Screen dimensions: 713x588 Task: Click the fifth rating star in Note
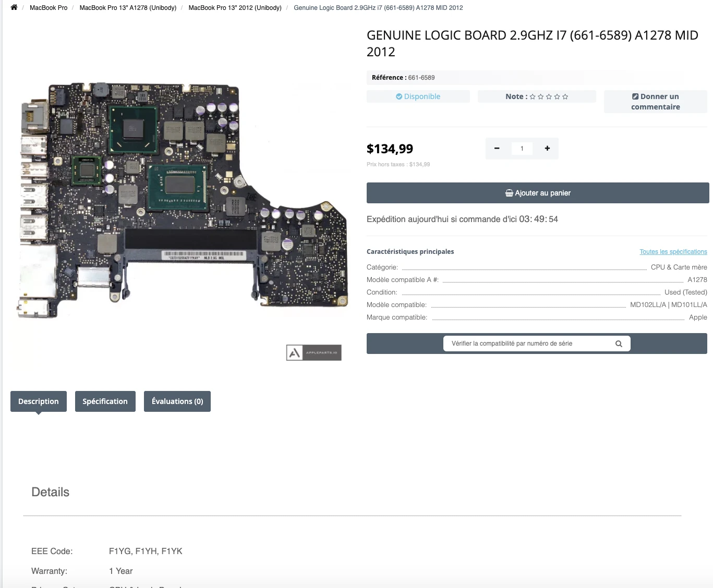[x=565, y=96]
